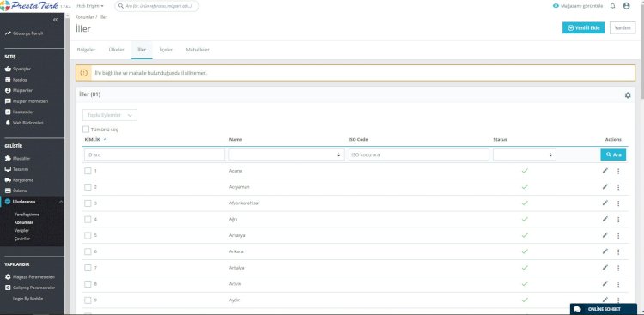Open the list settings gear icon

pos(628,95)
